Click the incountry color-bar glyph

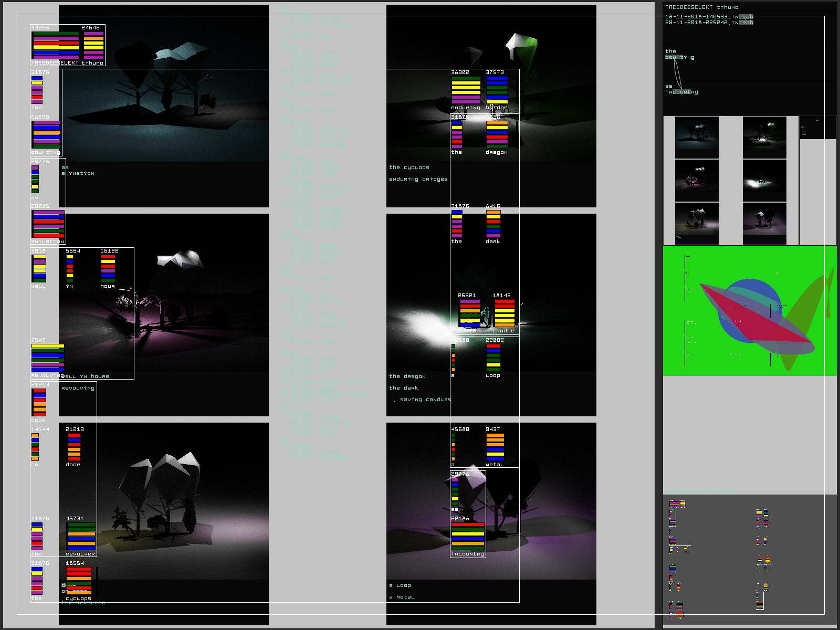468,537
